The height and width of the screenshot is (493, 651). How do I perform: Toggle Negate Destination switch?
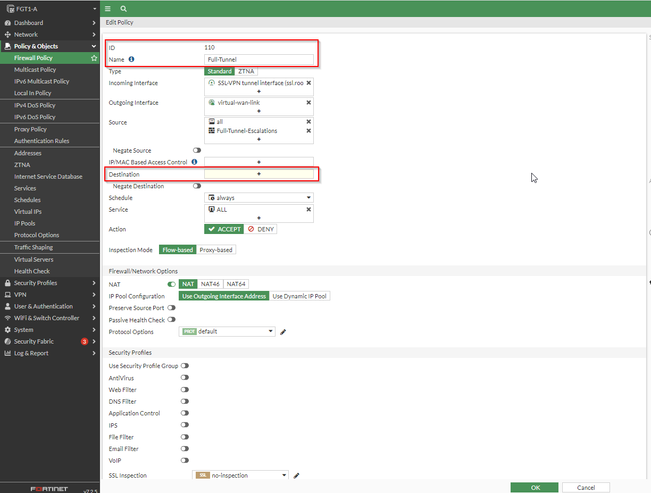[197, 186]
